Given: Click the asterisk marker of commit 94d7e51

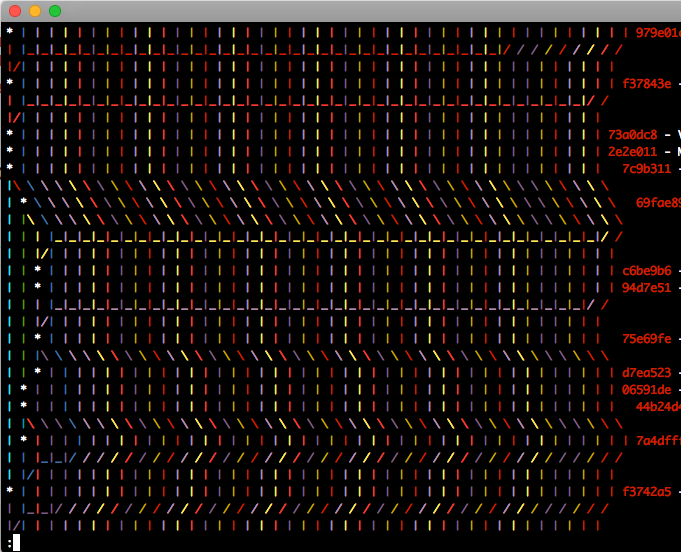Looking at the screenshot, I should [38, 286].
